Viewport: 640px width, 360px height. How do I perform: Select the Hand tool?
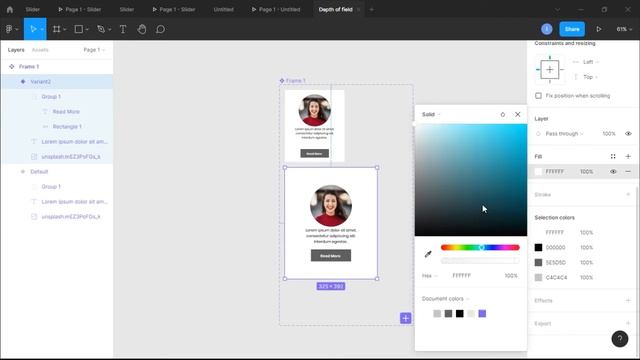tap(142, 29)
